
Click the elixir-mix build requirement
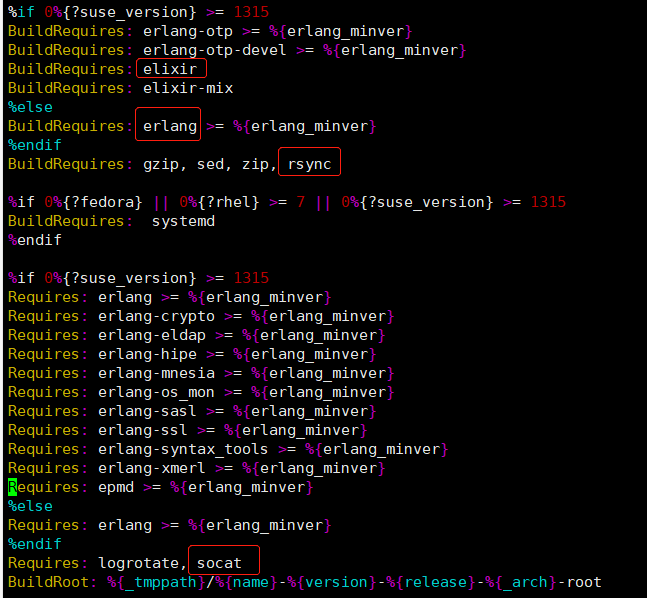pyautogui.click(x=188, y=88)
